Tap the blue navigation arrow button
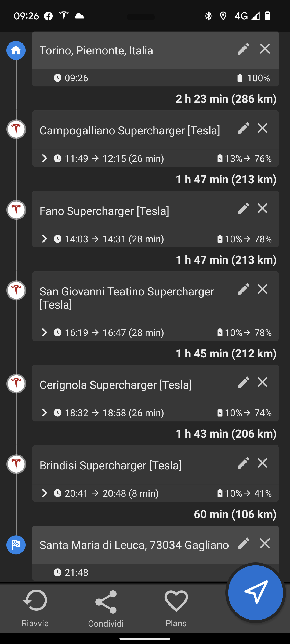290x644 pixels. (255, 592)
